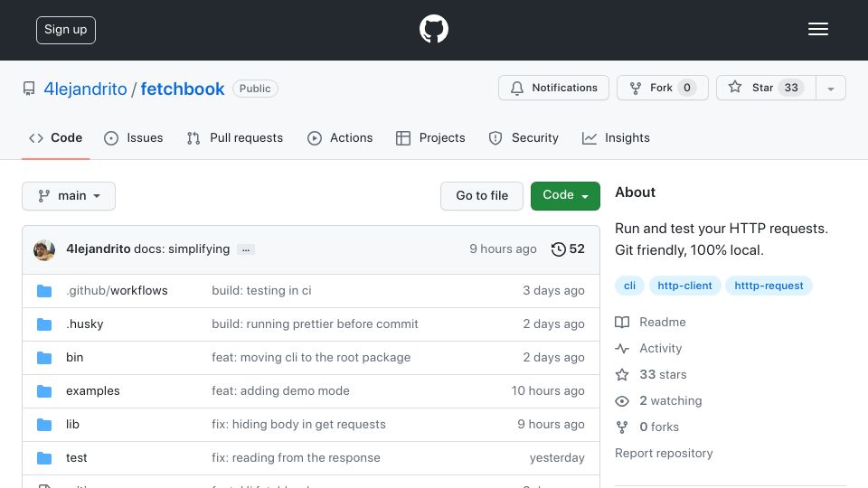This screenshot has width=868, height=488.
Task: Click the Readme book icon
Action: 622,322
